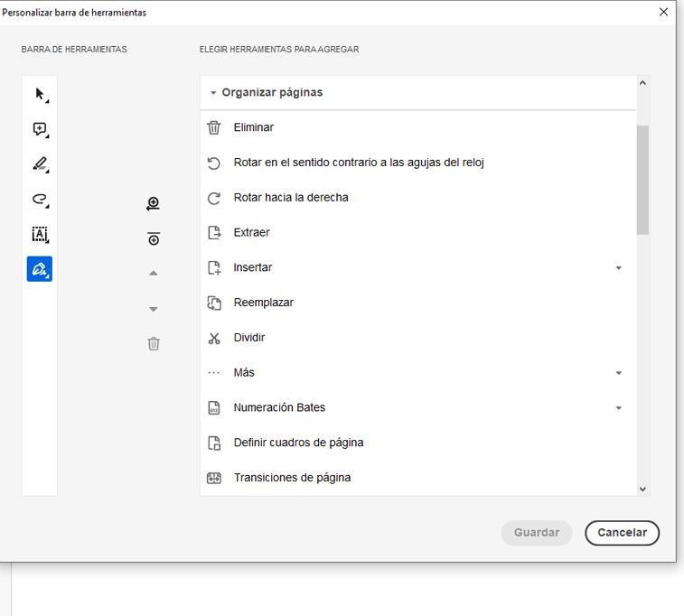Click the add separator line icon
684x616 pixels.
coord(154,239)
